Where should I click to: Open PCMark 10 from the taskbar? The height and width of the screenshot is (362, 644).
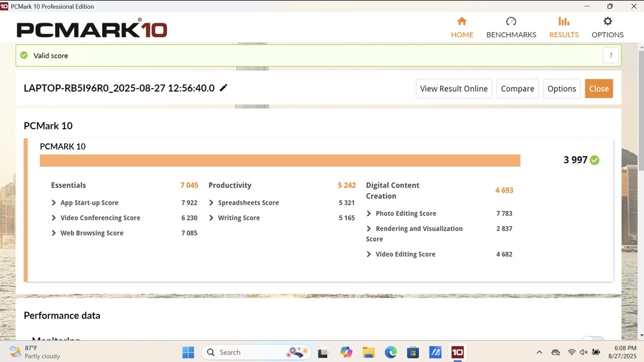[x=458, y=352]
